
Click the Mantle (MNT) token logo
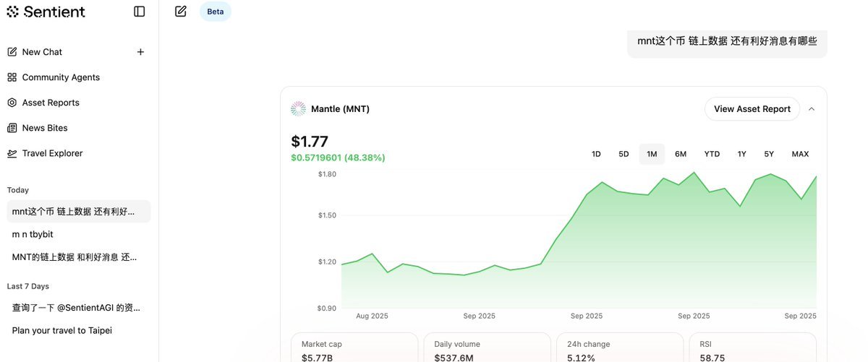click(x=298, y=109)
